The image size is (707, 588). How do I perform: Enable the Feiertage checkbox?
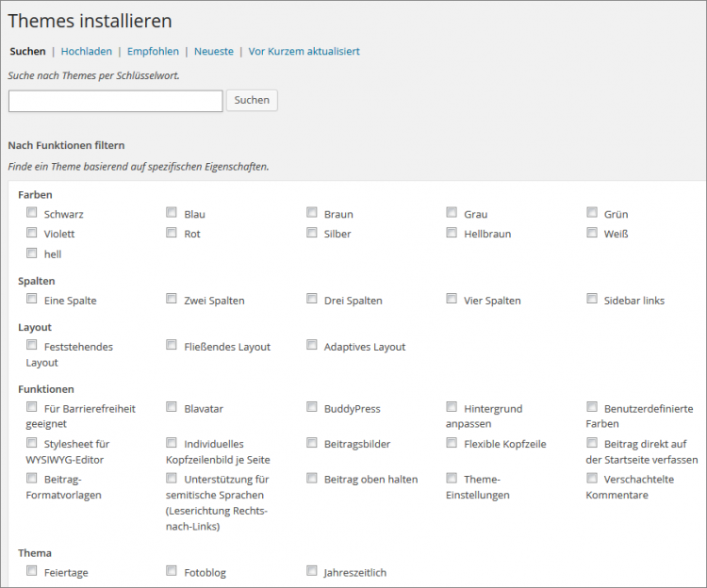click(x=32, y=571)
